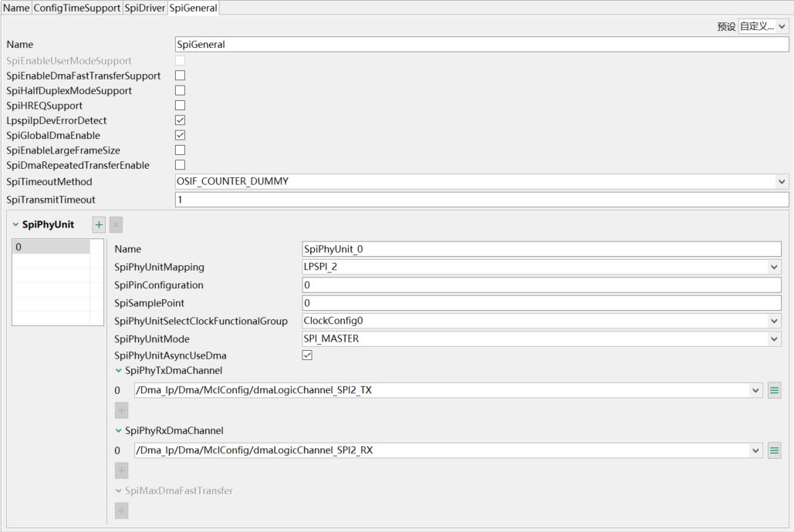794x532 pixels.
Task: Disable SpiGlobalDmaEnable checkbox
Action: [x=180, y=136]
